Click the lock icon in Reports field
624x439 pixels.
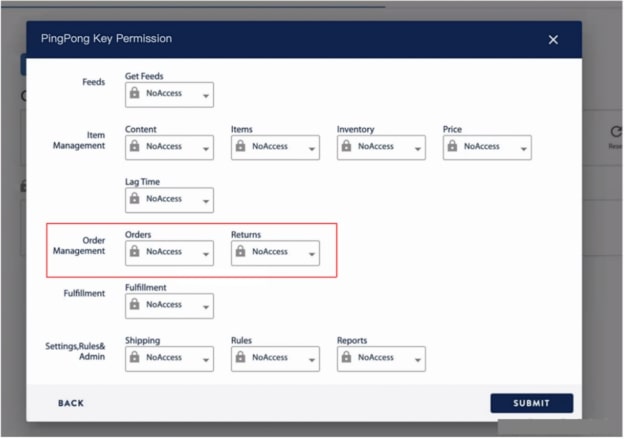coord(346,357)
